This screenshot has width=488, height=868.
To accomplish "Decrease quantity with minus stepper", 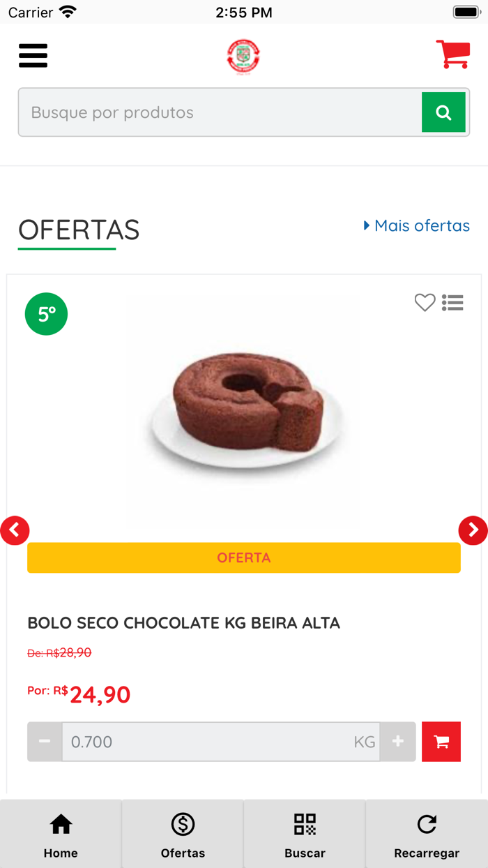I will (x=45, y=742).
